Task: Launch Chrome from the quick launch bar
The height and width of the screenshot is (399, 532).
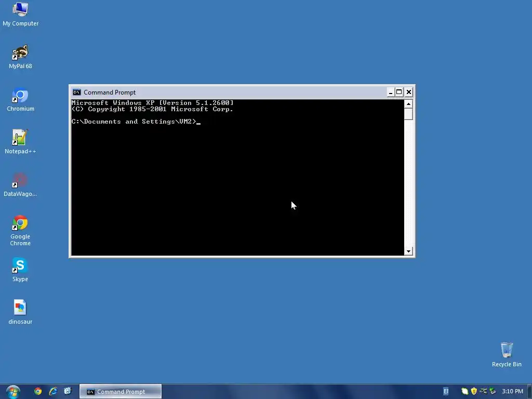Action: click(x=38, y=391)
